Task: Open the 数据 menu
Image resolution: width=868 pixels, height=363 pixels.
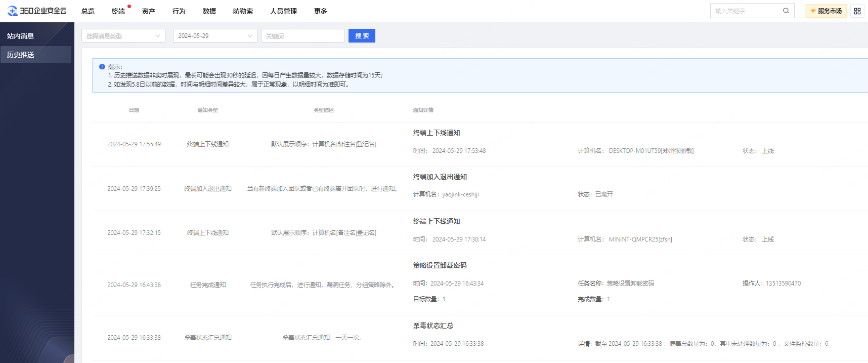Action: (x=209, y=11)
